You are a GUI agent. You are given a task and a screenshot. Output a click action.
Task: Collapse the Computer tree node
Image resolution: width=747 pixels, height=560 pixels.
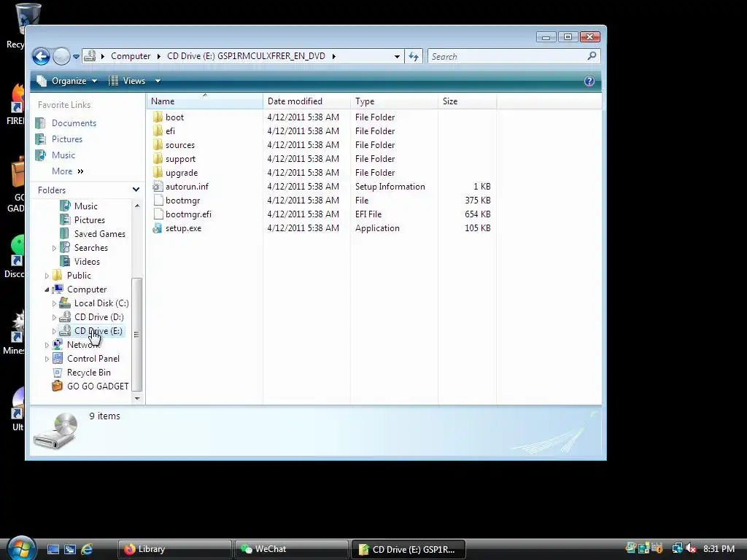[47, 289]
